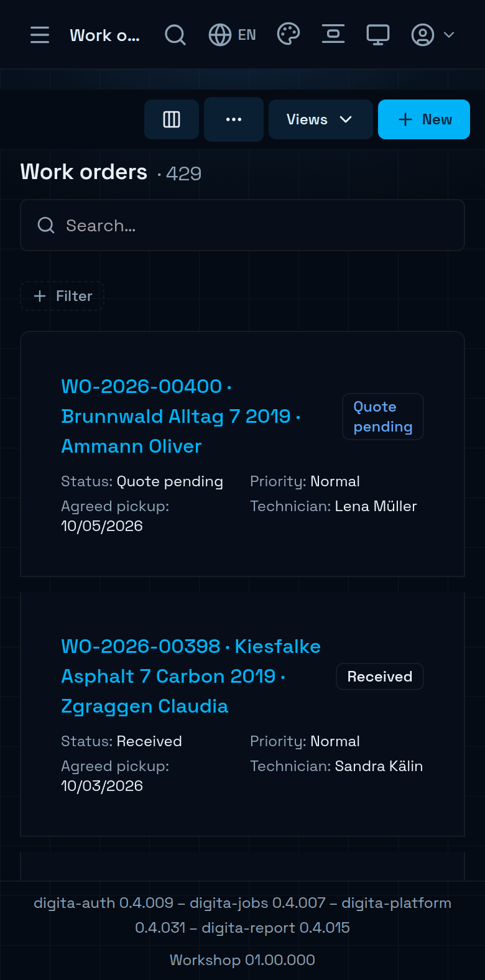This screenshot has height=980, width=485.
Task: Click the monitor display mode icon
Action: click(378, 34)
